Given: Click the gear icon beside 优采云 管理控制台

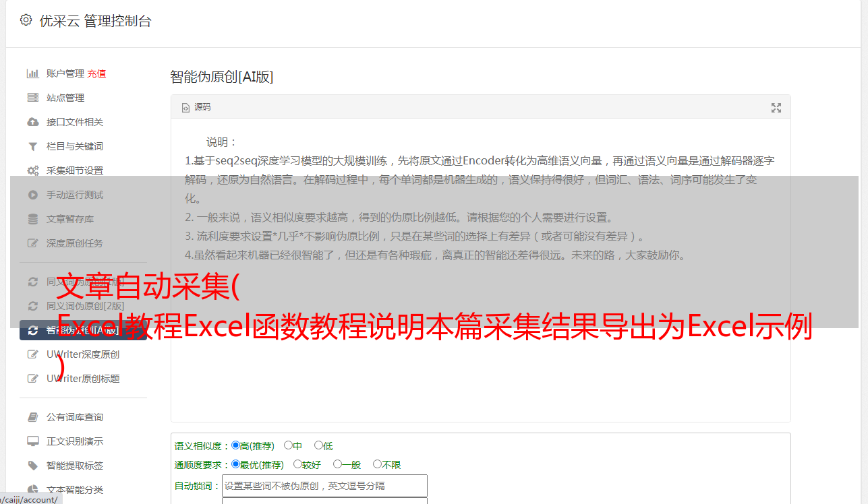Looking at the screenshot, I should (x=26, y=20).
